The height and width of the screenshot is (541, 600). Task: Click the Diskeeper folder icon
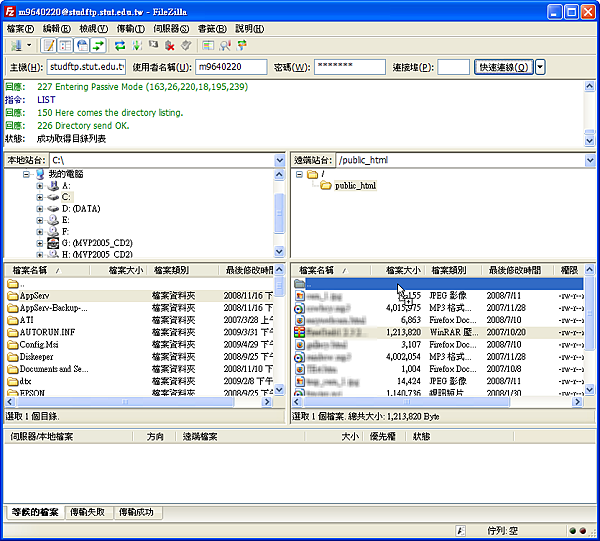[x=13, y=357]
